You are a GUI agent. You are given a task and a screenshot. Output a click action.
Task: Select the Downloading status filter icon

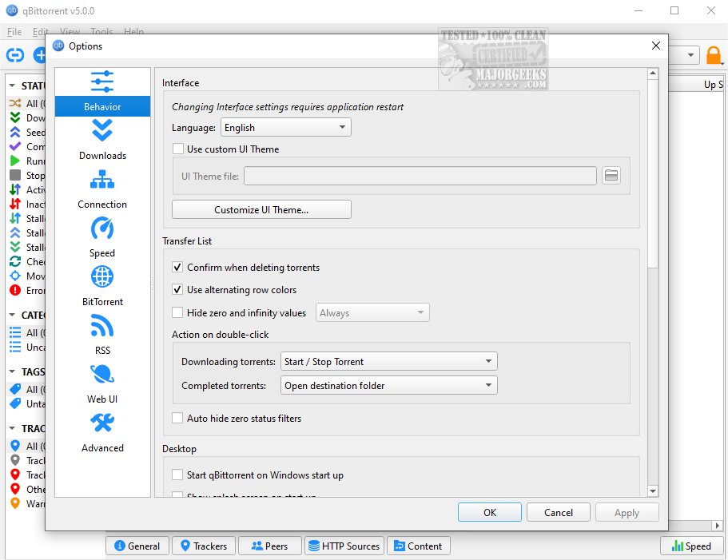point(15,117)
